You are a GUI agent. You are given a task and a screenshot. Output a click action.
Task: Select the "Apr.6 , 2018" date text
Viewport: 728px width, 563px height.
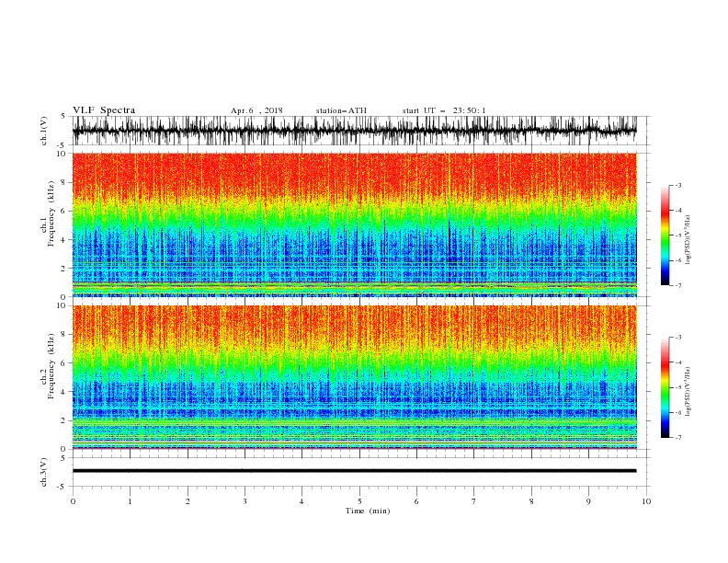[256, 110]
